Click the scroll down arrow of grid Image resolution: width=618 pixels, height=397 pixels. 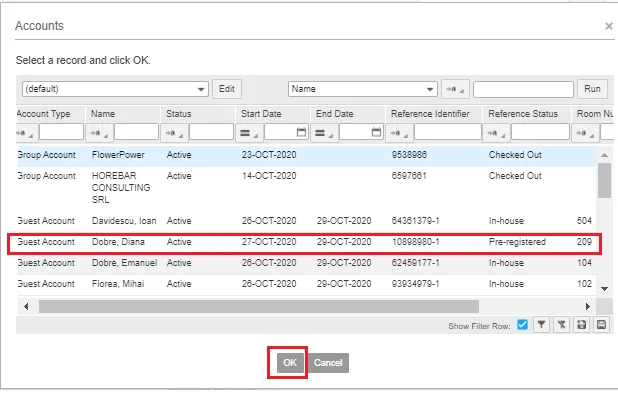point(604,289)
